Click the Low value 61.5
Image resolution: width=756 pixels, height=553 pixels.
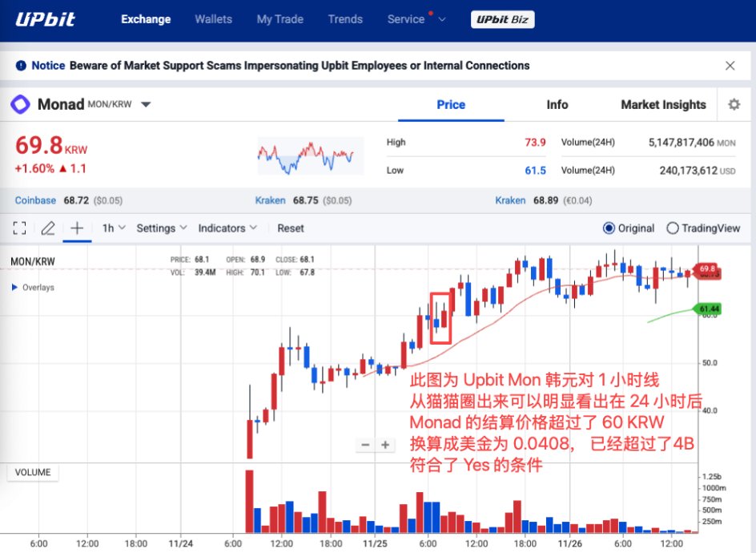(535, 171)
